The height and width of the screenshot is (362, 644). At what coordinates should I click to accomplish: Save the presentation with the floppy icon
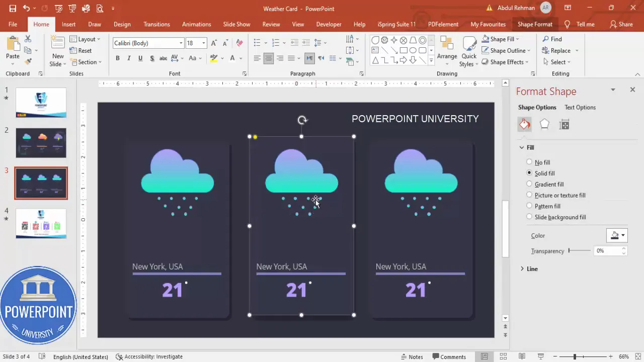point(13,9)
